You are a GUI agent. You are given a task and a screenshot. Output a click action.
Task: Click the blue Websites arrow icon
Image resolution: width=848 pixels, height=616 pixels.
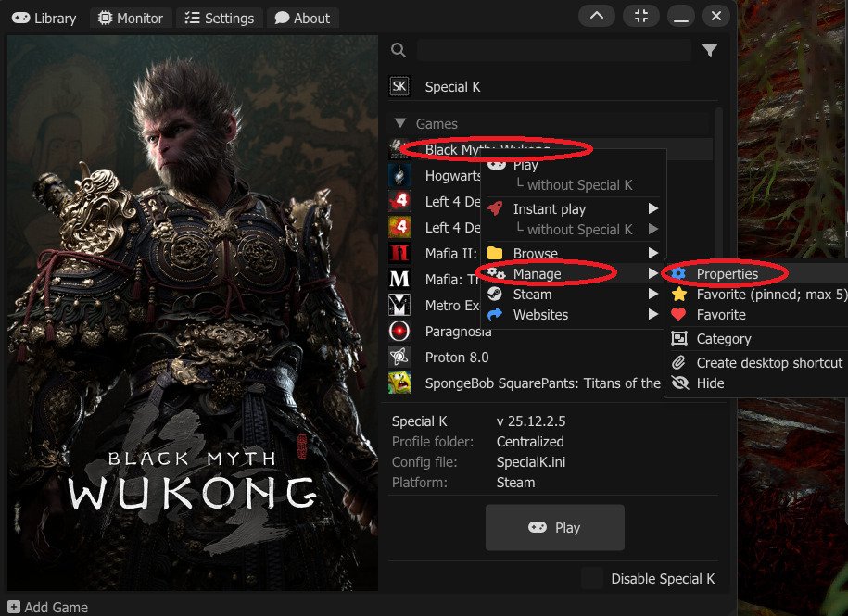tap(495, 314)
